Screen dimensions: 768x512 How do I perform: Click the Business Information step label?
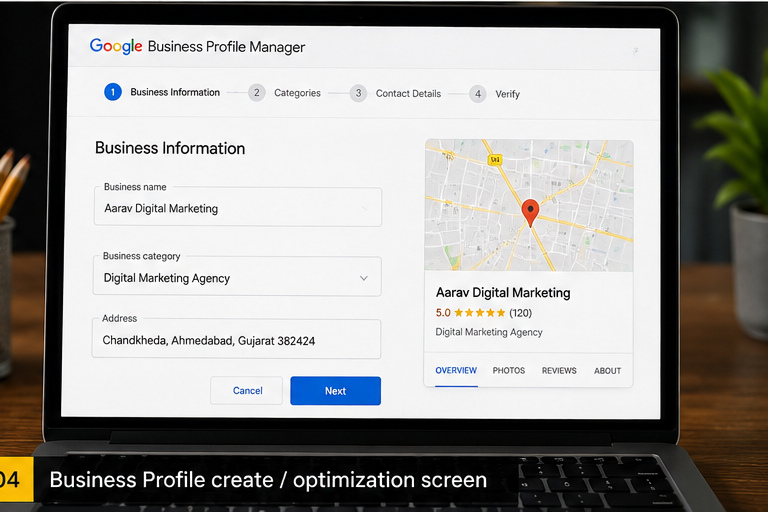point(175,92)
